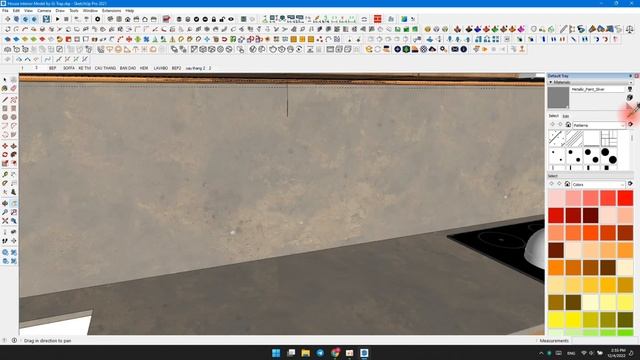Open the BAN DAO scene tab
The width and height of the screenshot is (640, 360).
pos(128,68)
